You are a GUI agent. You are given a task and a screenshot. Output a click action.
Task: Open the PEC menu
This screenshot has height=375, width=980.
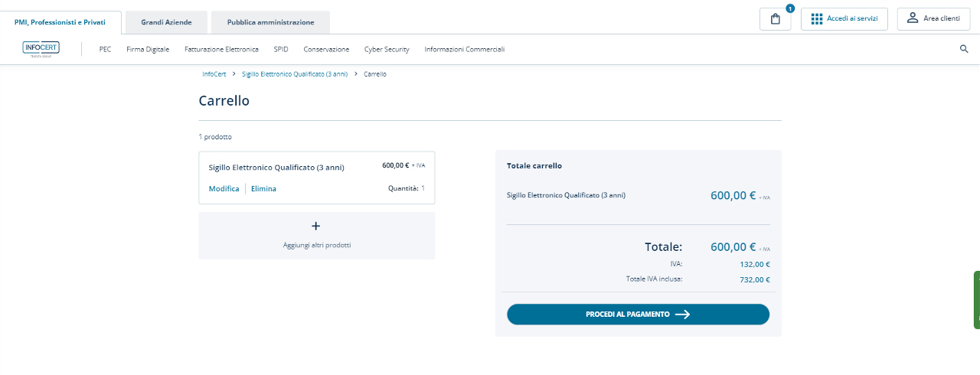(x=105, y=49)
